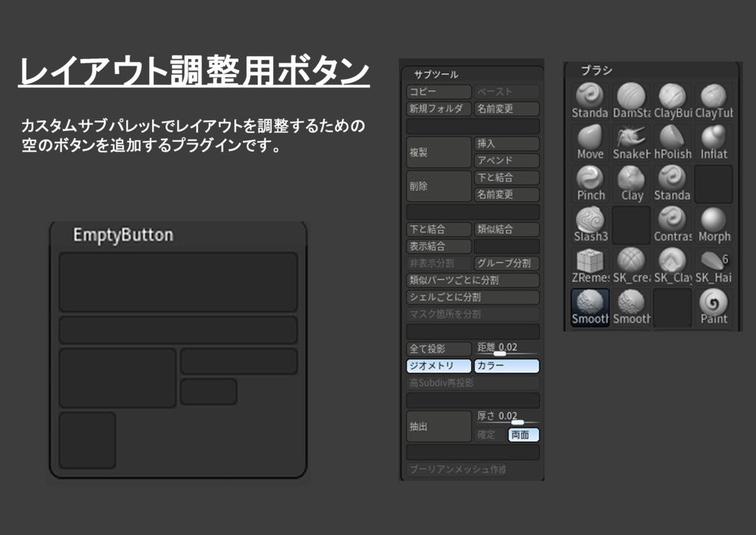
Task: Choose the Slash3 brush
Action: click(x=590, y=225)
